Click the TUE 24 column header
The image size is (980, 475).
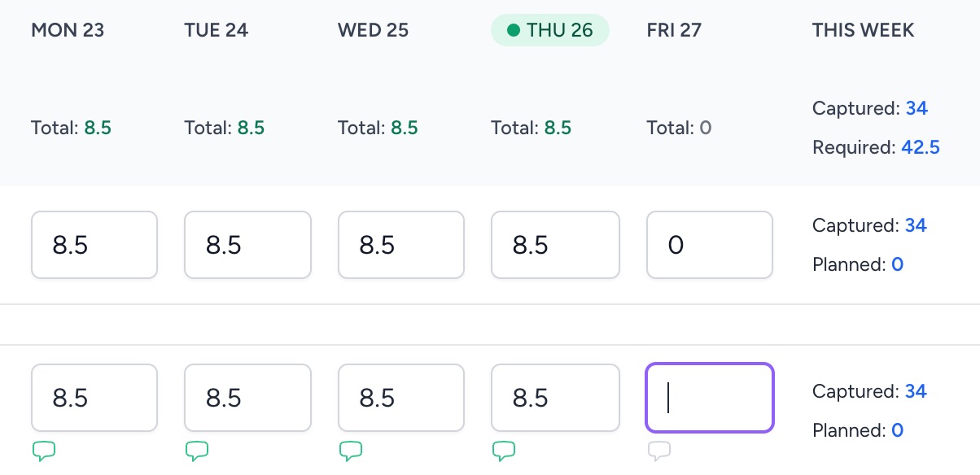tap(217, 30)
